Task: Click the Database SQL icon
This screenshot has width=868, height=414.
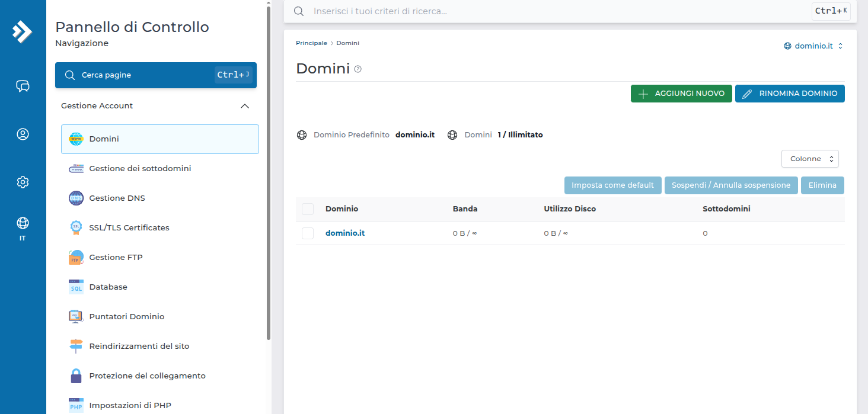Action: coord(76,287)
